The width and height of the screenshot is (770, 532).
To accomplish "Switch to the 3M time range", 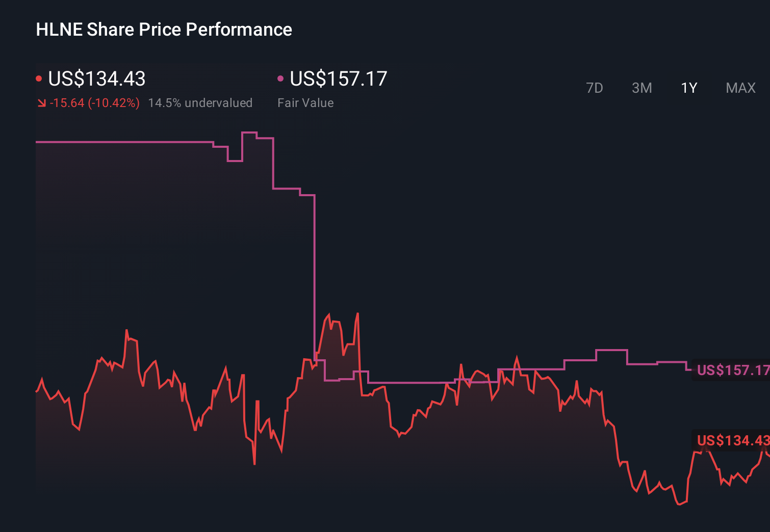I will (x=642, y=88).
